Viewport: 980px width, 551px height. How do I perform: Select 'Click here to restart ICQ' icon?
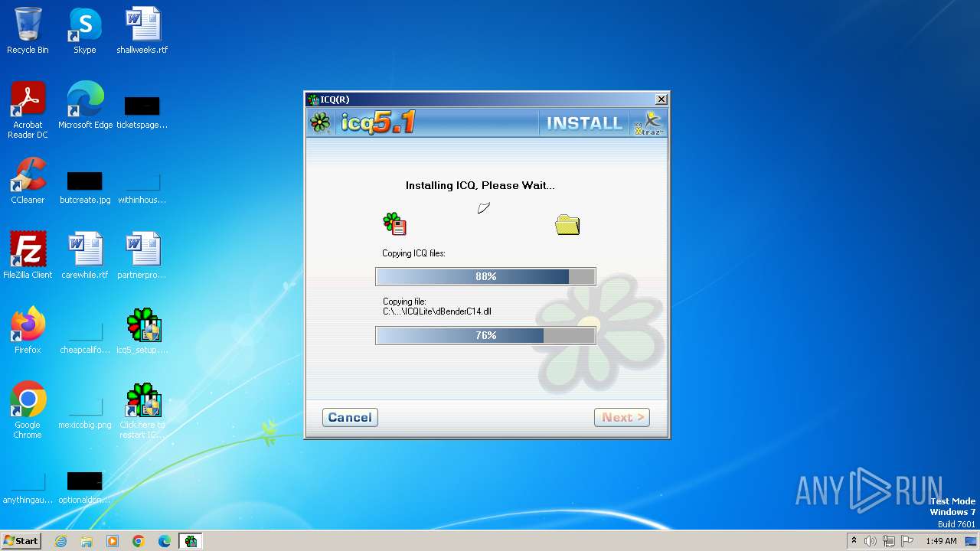142,410
